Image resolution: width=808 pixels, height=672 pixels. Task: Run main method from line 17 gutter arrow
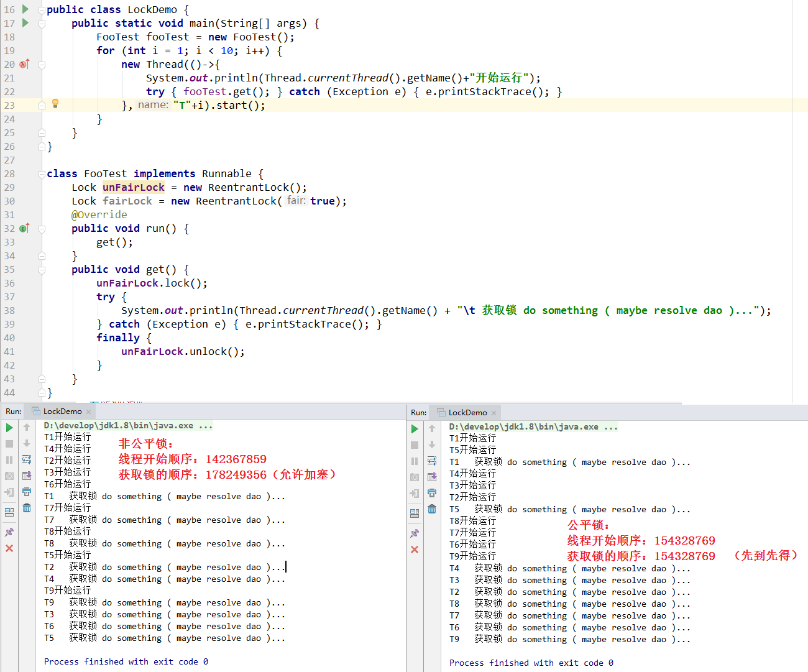pyautogui.click(x=25, y=23)
